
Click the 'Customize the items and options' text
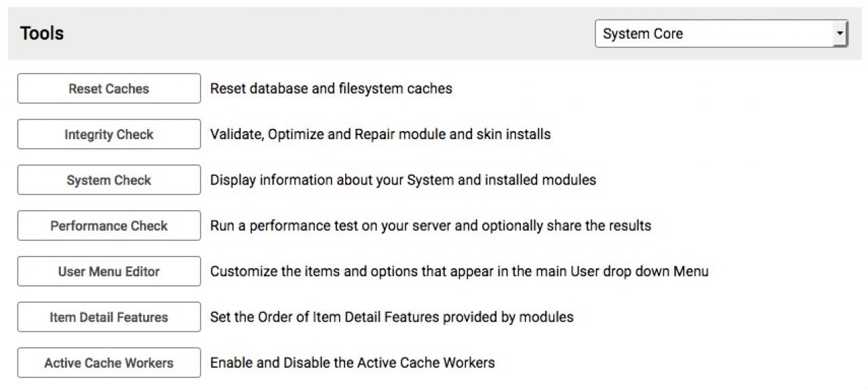(458, 272)
